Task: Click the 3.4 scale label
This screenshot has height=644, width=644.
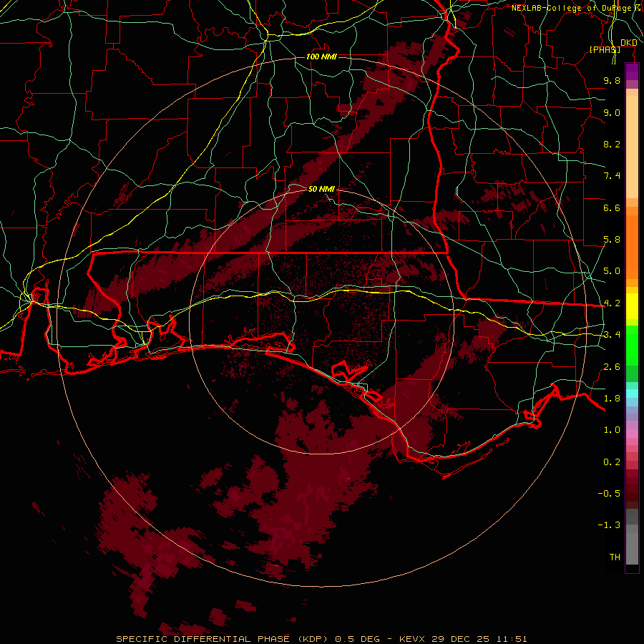Action: (x=612, y=335)
